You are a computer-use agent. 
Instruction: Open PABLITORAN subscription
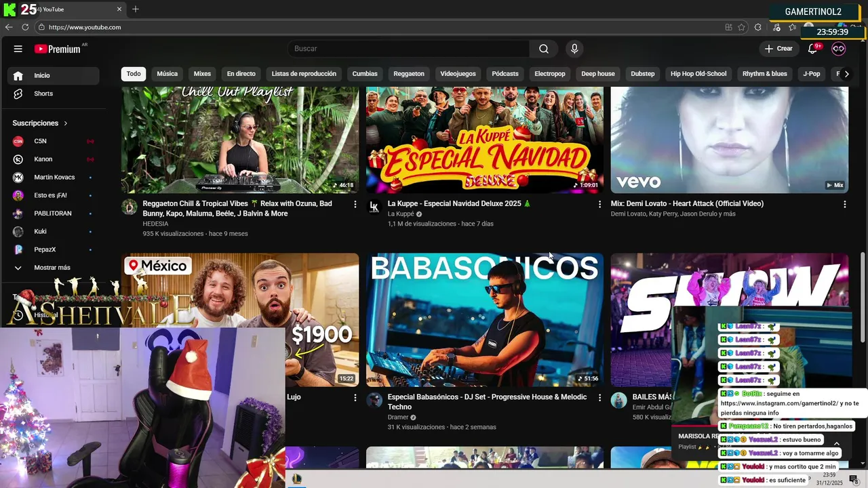pyautogui.click(x=53, y=213)
